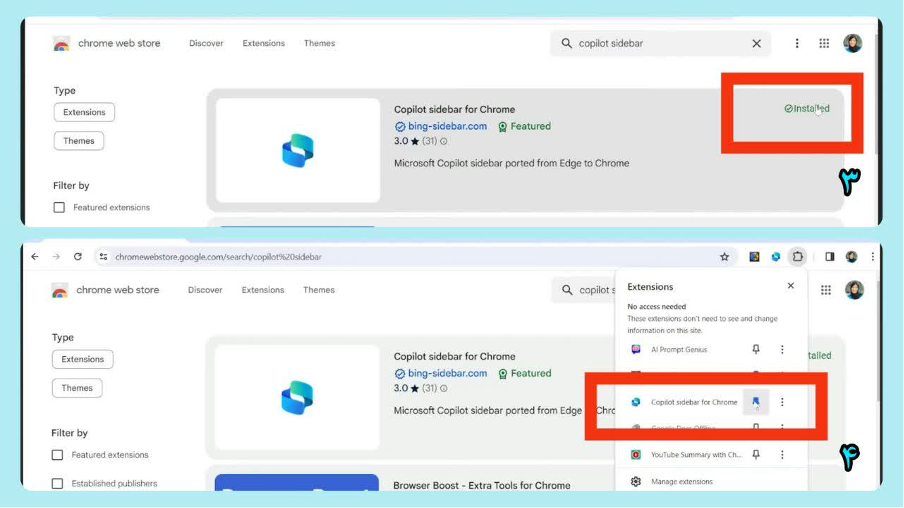Viewport: 904px width, 508px height.
Task: Select Extensions type chip in top screenshot
Action: (84, 112)
